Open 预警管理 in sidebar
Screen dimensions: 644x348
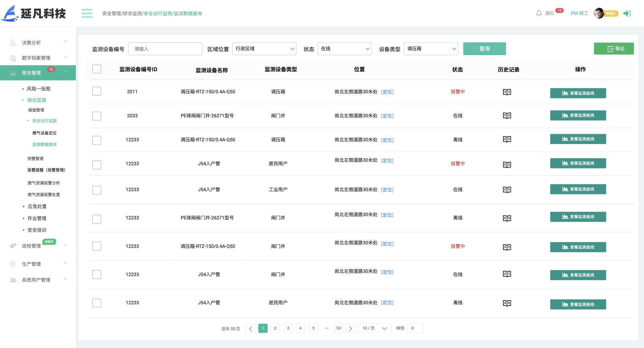[x=35, y=159]
